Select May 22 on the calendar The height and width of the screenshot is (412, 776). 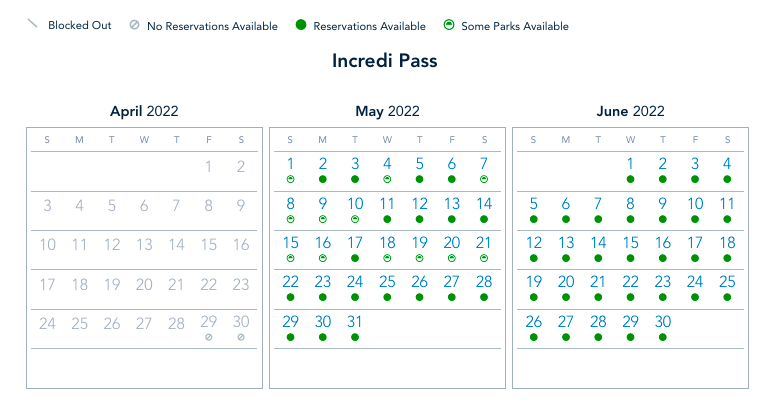pos(290,283)
